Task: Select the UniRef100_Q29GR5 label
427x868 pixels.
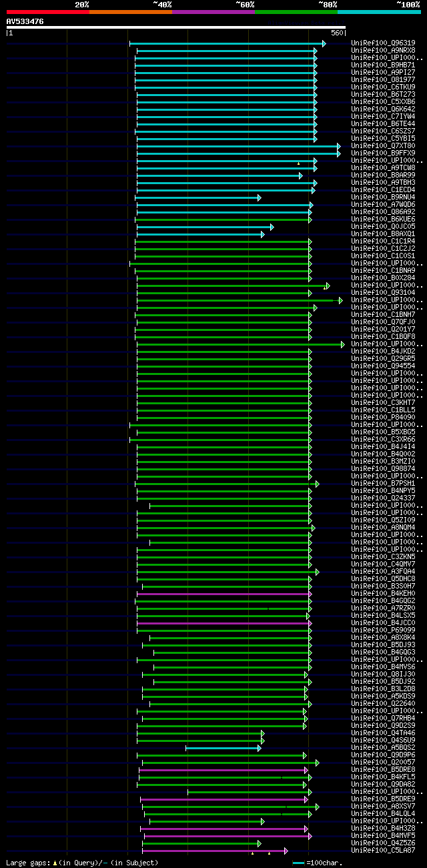Action: coord(383,359)
